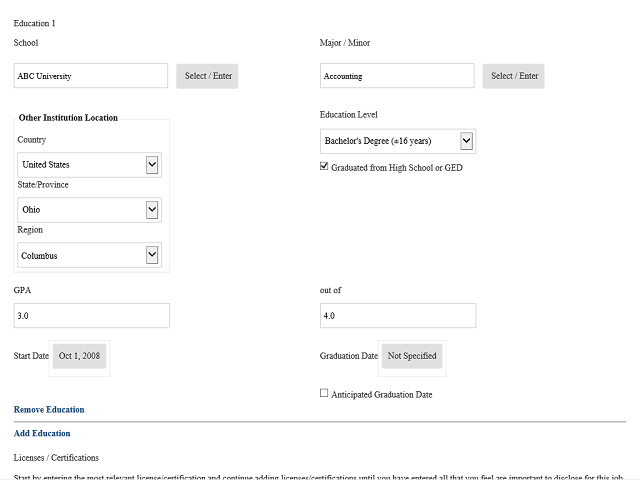Click the Major / Minor field with Accounting
This screenshot has width=640, height=480.
397,76
